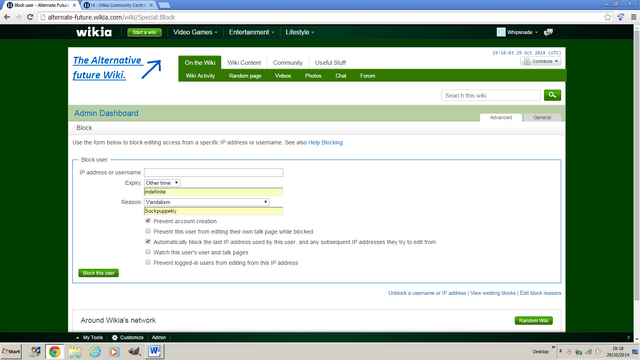Click Customize gear icon in toolbar
Screen dimensions: 640x360
pyautogui.click(x=115, y=338)
